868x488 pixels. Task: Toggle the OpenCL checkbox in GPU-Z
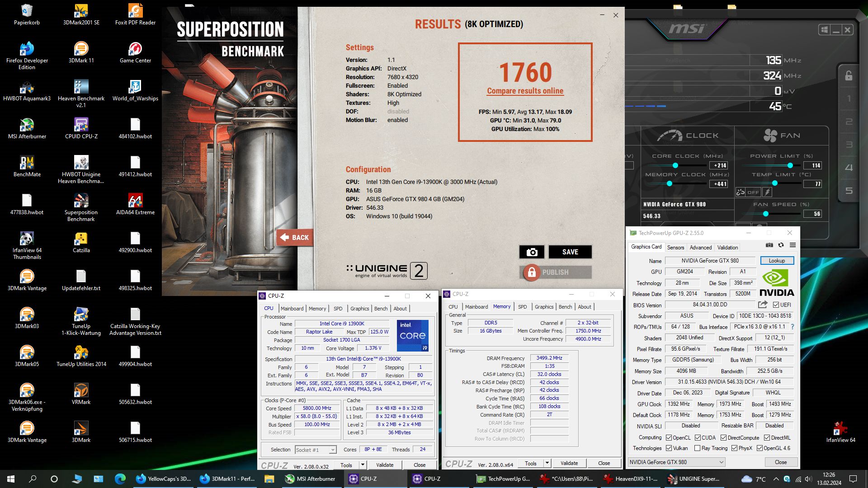[669, 437]
